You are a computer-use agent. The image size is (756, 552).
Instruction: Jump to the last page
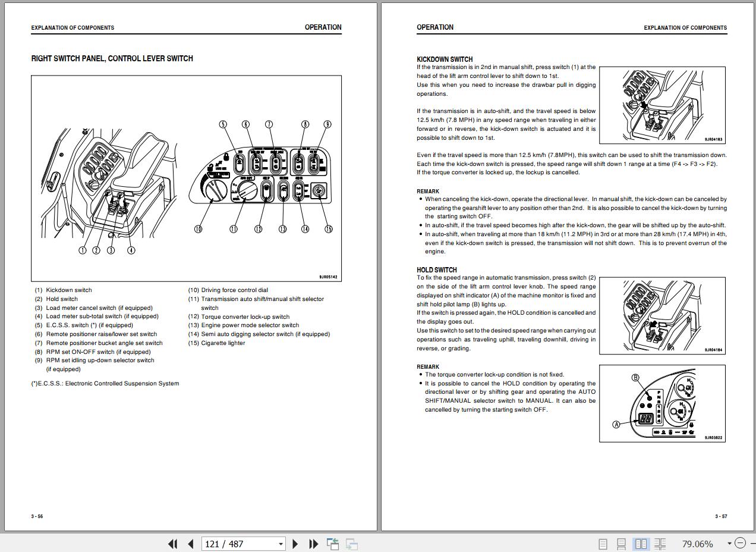coord(313,544)
